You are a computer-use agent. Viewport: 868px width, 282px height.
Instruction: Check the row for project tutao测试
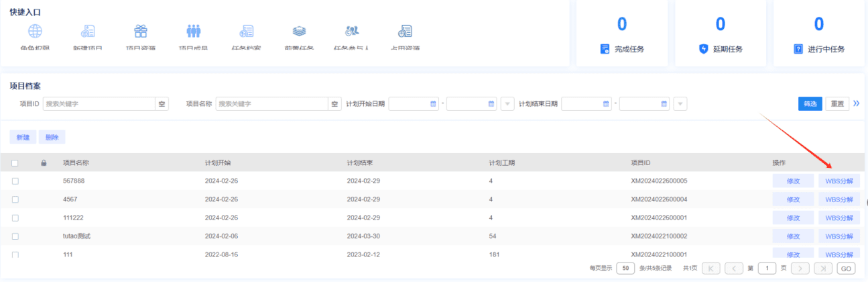tap(15, 236)
